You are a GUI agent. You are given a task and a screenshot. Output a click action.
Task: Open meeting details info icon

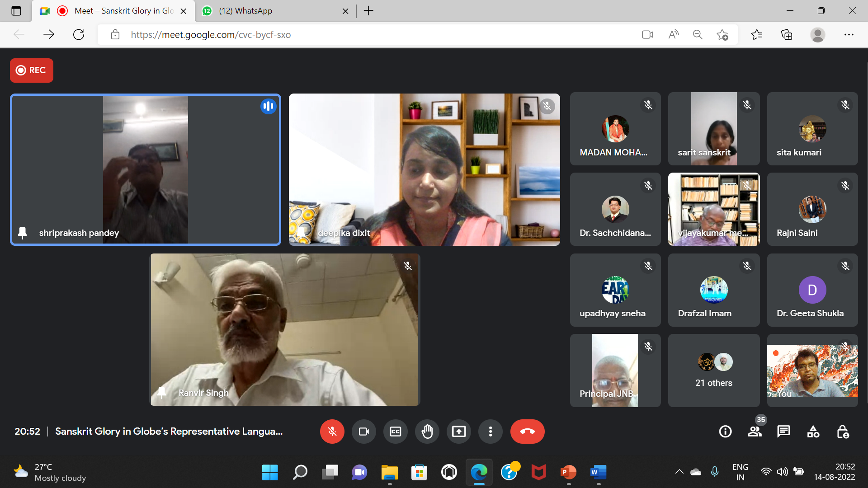pos(725,432)
